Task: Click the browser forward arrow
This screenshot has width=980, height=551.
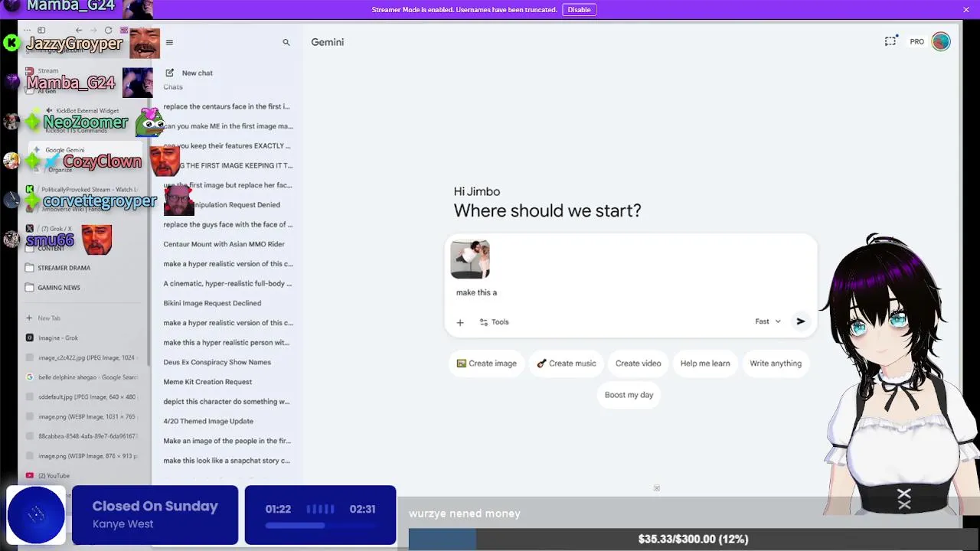Action: coord(93,31)
